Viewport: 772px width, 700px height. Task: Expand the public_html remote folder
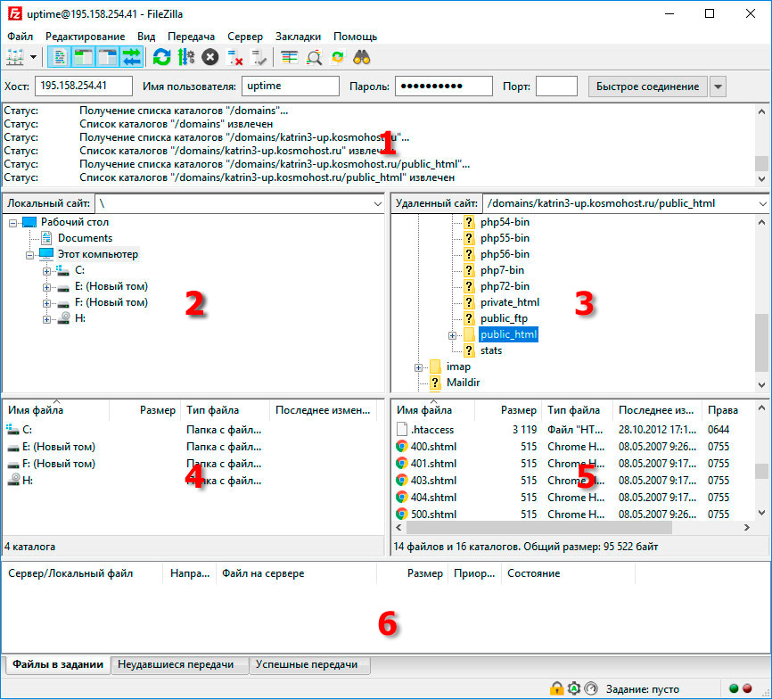click(x=452, y=335)
